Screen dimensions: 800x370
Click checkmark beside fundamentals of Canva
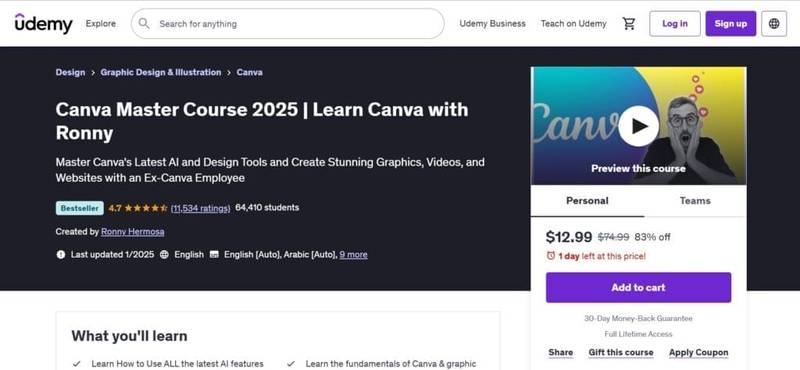[290, 364]
